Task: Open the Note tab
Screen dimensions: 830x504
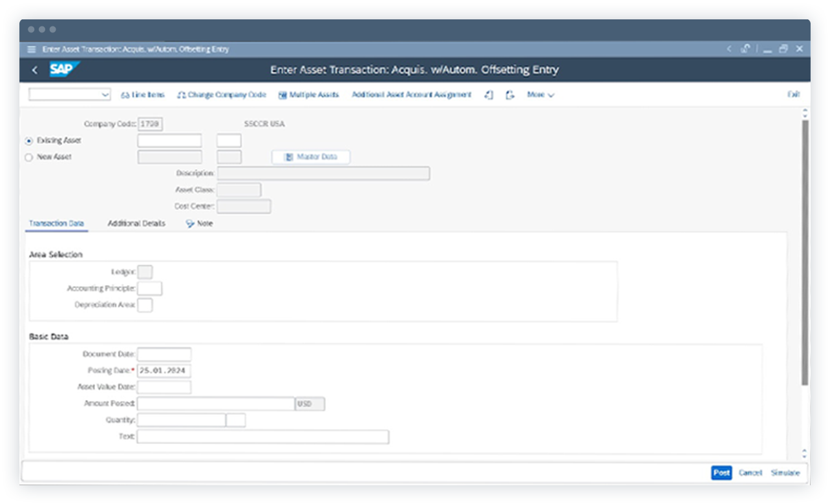Action: [202, 223]
